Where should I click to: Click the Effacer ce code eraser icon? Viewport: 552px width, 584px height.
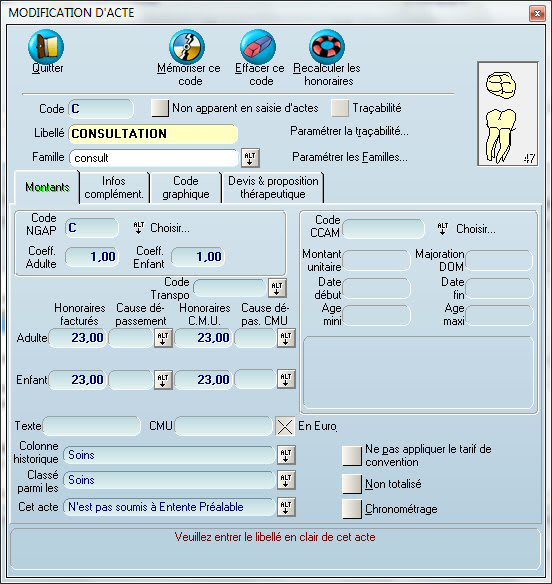click(x=258, y=47)
